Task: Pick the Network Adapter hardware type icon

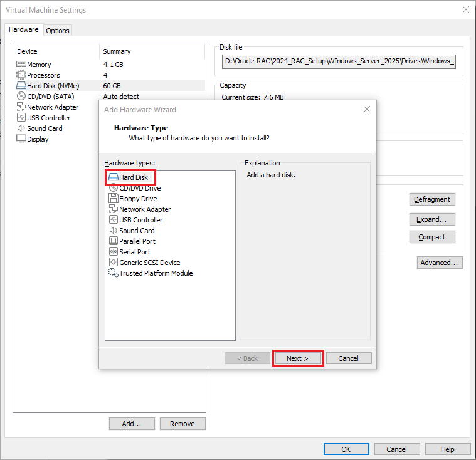Action: [x=114, y=209]
